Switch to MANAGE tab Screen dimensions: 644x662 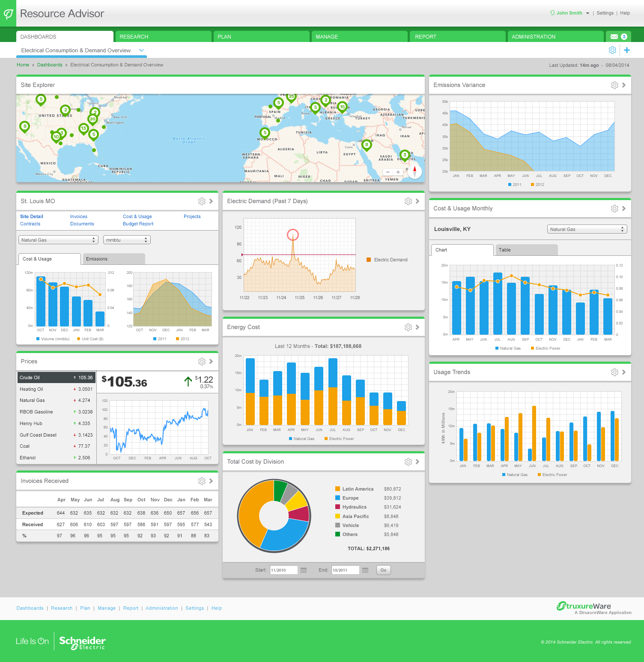pyautogui.click(x=360, y=36)
